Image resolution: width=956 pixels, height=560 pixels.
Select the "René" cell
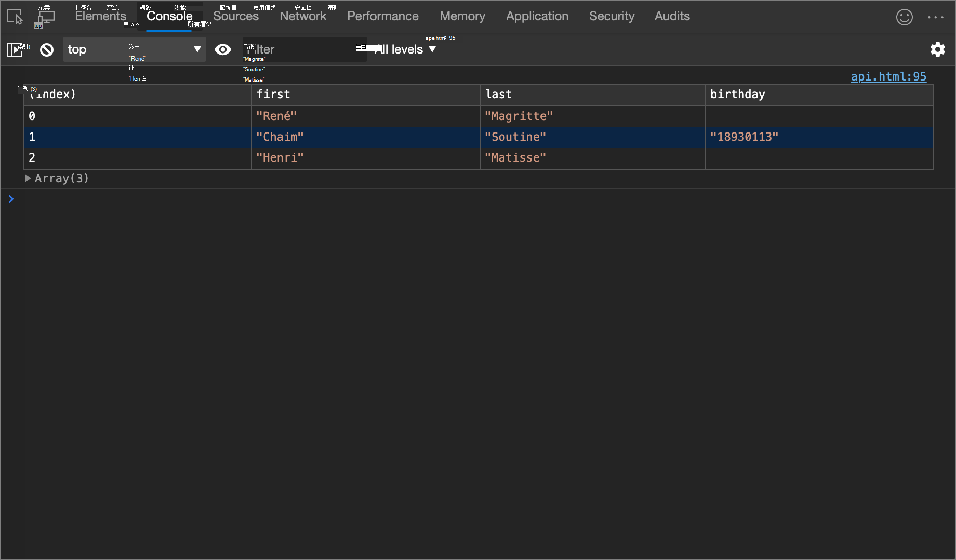click(x=366, y=116)
